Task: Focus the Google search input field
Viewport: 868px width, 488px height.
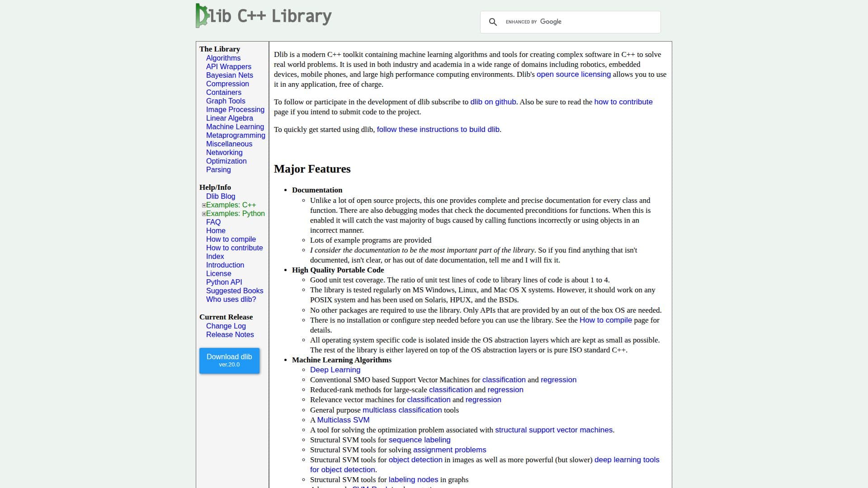Action: tap(581, 22)
